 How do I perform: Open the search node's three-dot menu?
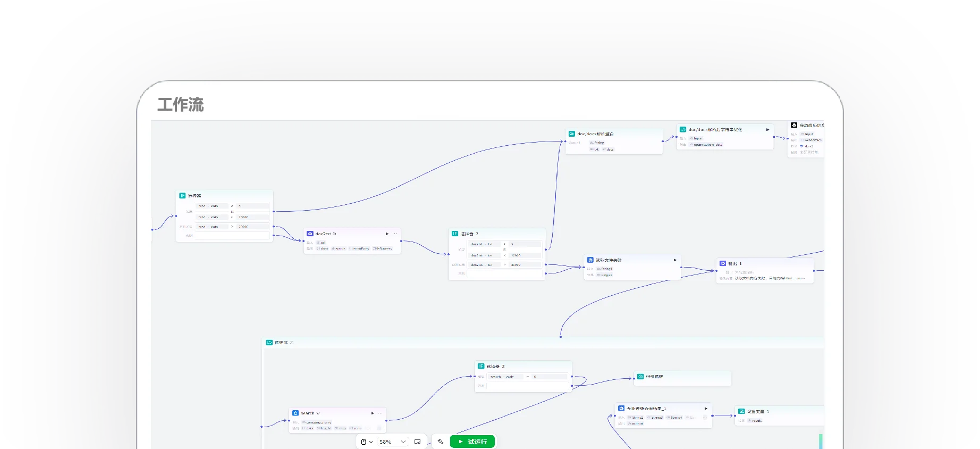tap(380, 413)
